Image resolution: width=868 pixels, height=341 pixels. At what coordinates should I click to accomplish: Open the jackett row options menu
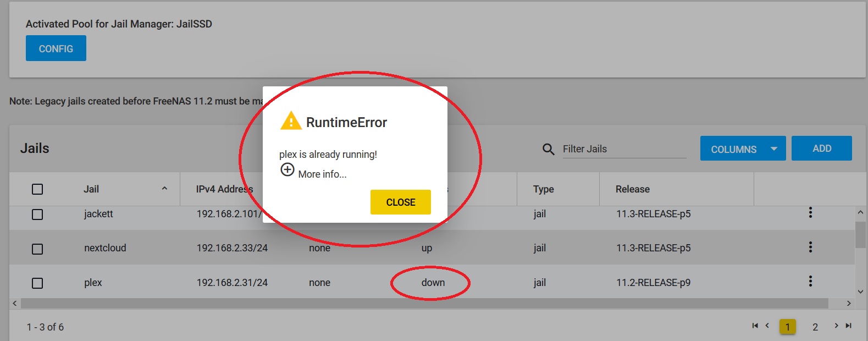(810, 213)
